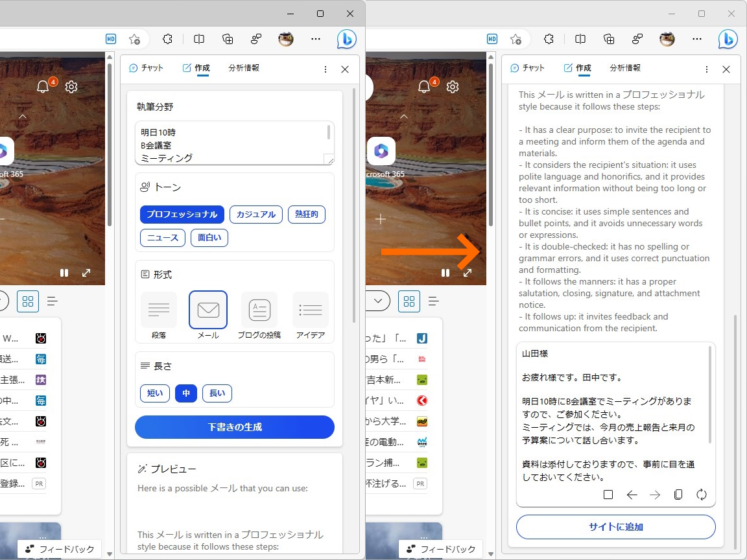Copy the generated draft text
This screenshot has height=560, width=747.
pyautogui.click(x=678, y=495)
